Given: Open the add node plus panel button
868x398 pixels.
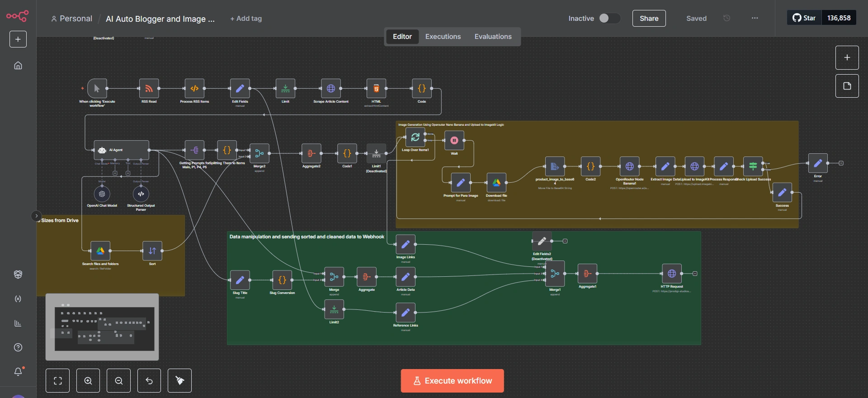Looking at the screenshot, I should pos(847,57).
